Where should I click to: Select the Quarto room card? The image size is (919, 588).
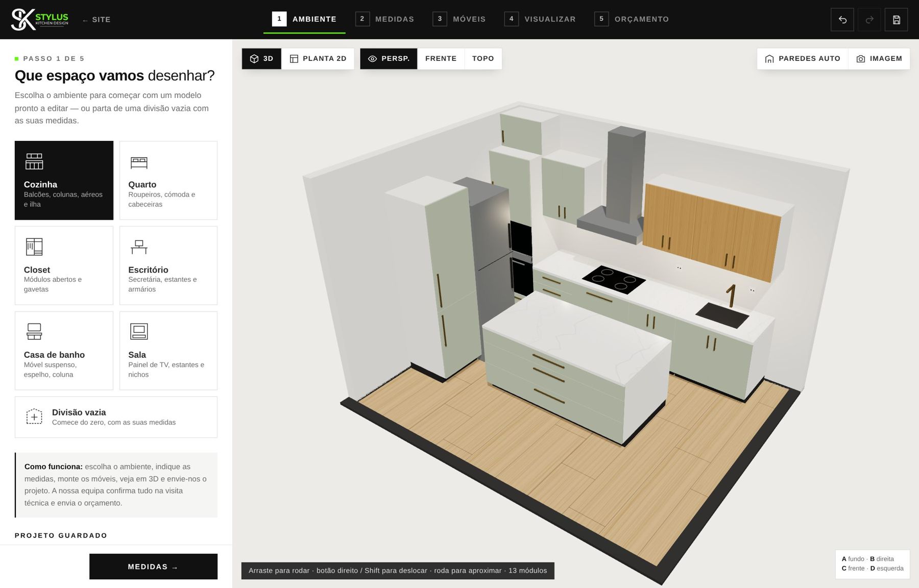[x=168, y=180]
